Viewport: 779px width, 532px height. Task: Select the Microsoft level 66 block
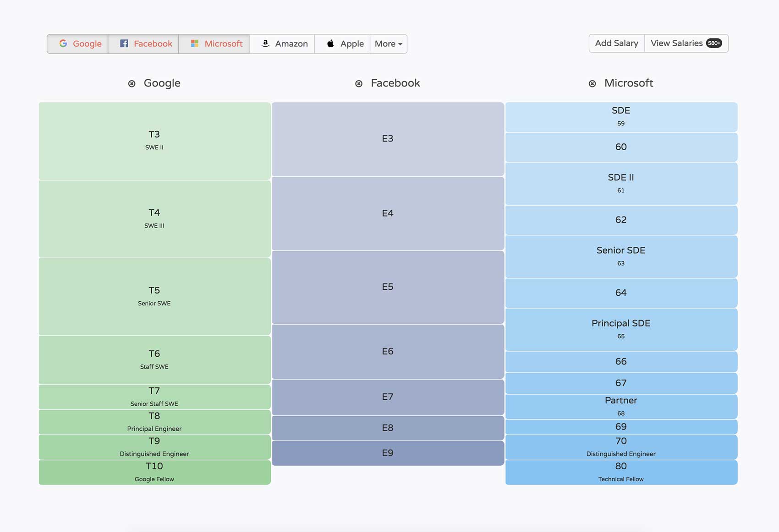pos(621,362)
